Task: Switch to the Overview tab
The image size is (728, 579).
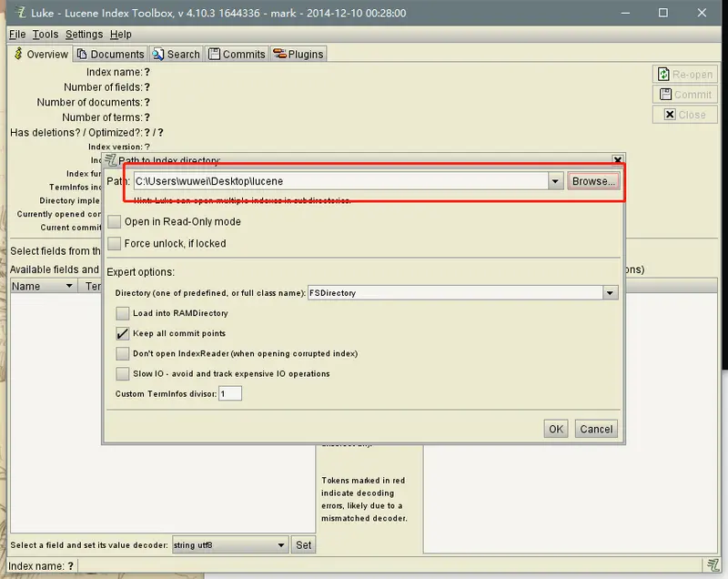Action: [x=40, y=54]
